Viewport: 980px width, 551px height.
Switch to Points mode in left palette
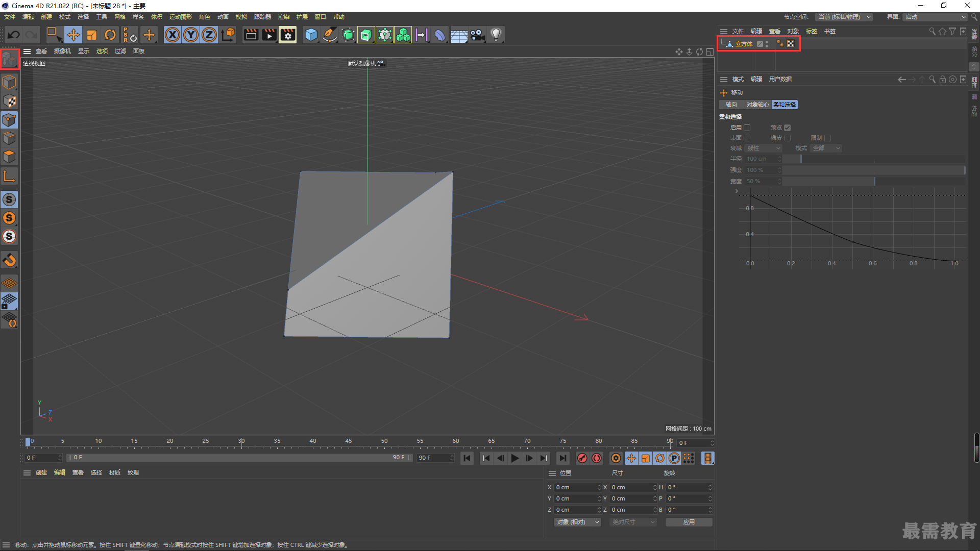click(x=9, y=120)
